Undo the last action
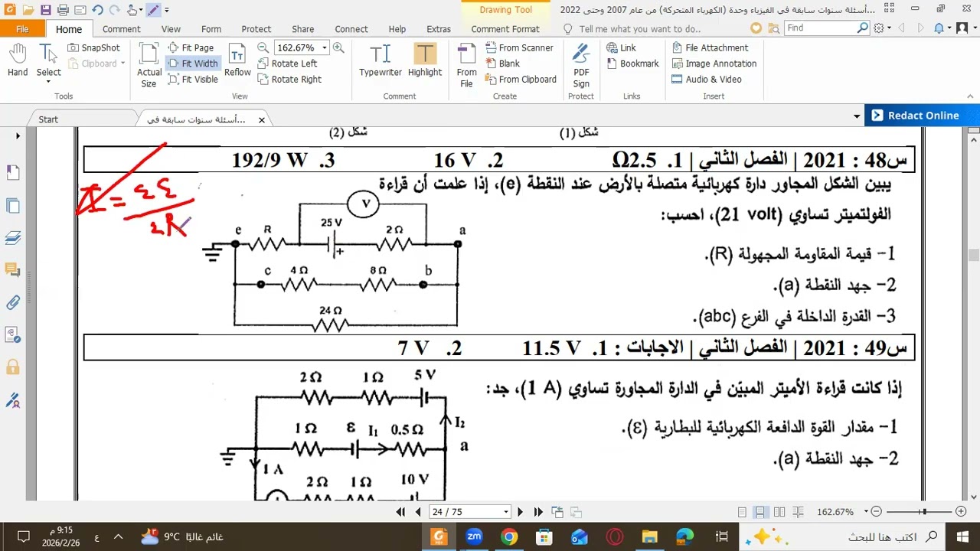980x551 pixels. (97, 11)
